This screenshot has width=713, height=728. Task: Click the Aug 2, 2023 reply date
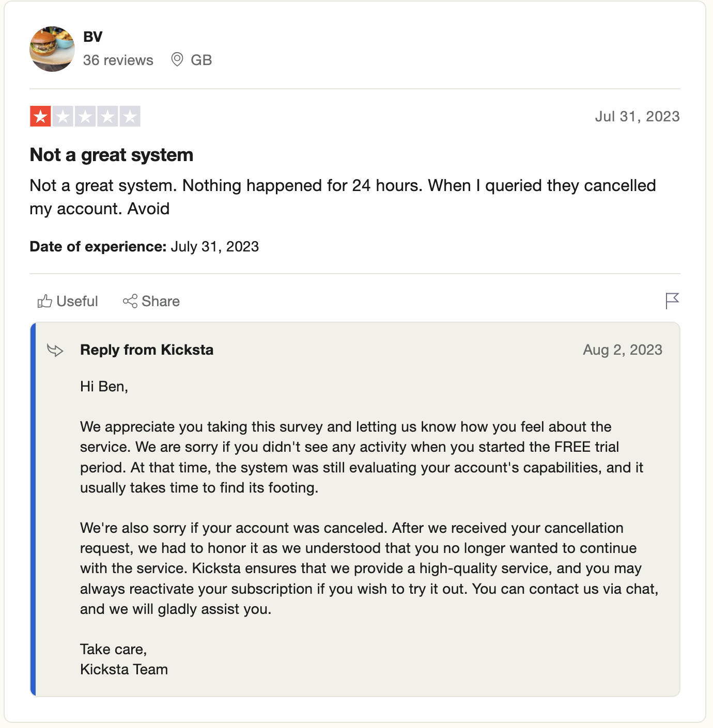tap(624, 350)
